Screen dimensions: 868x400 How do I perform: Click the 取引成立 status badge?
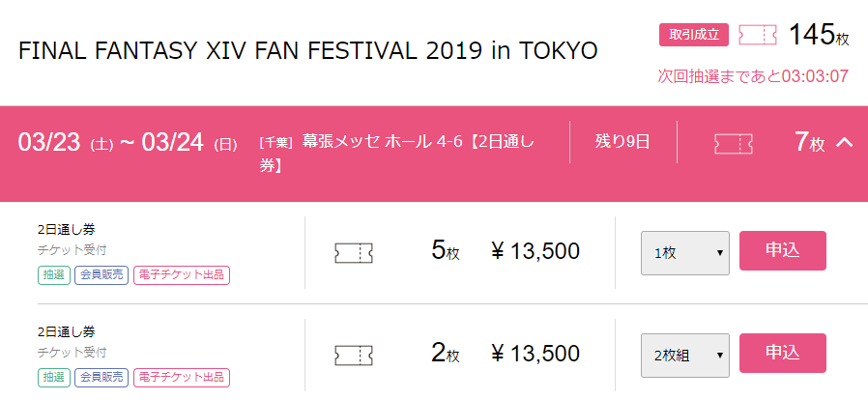(x=693, y=35)
